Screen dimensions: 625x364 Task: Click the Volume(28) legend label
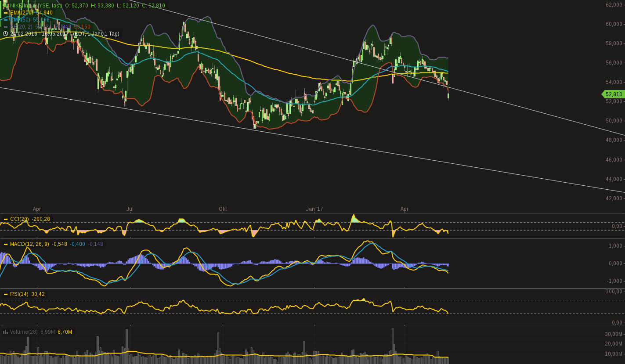(x=24, y=332)
